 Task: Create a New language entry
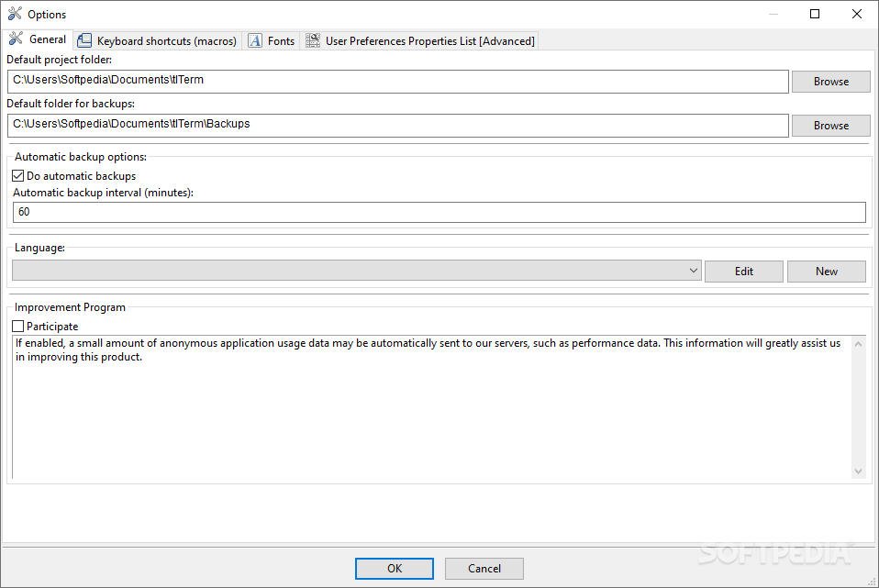[827, 272]
